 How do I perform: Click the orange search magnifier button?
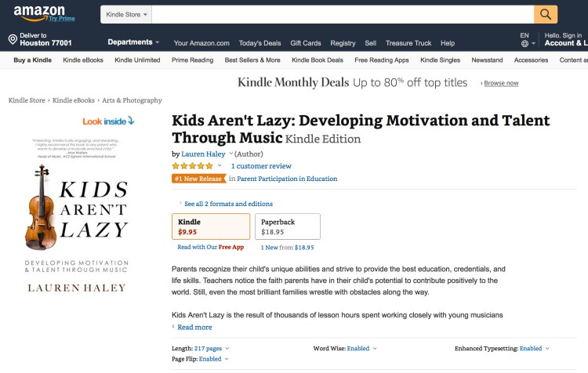tap(546, 14)
